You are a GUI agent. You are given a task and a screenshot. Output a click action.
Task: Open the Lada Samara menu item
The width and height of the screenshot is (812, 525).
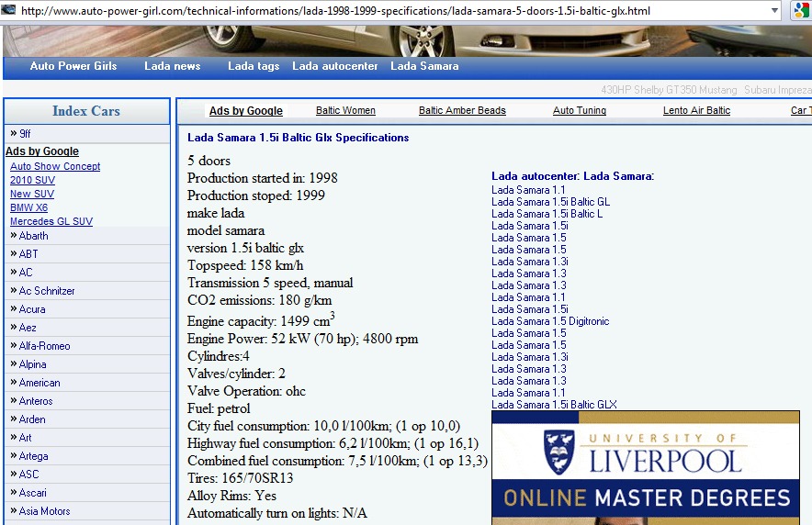(424, 66)
